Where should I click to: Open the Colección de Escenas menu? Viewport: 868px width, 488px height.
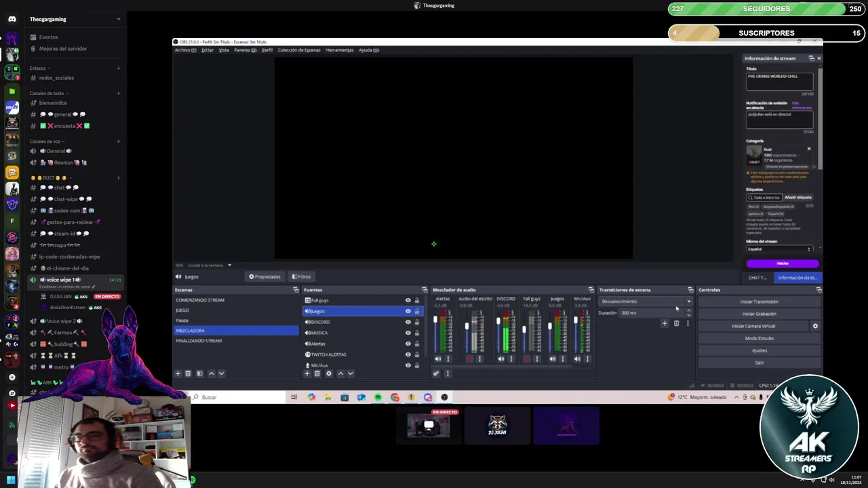(299, 50)
